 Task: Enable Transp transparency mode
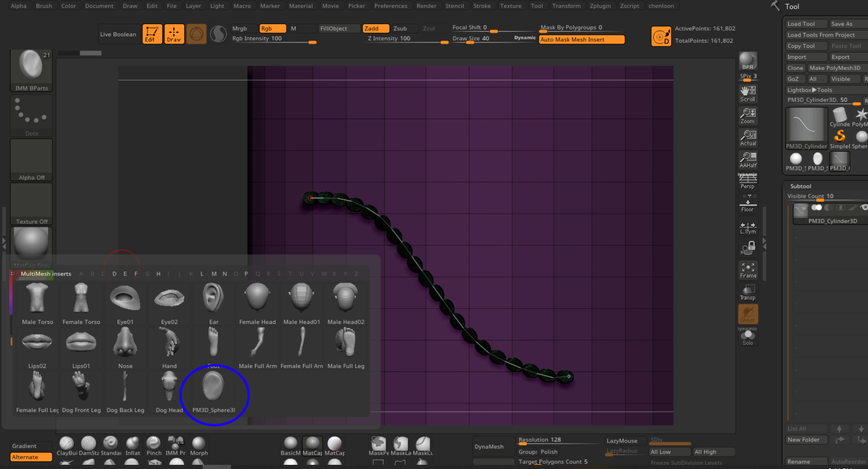click(x=747, y=292)
